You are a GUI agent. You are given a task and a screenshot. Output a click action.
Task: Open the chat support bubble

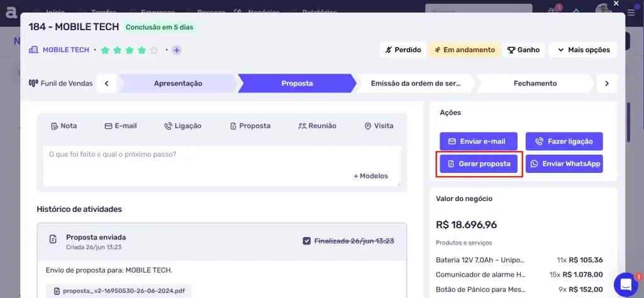pos(626,284)
